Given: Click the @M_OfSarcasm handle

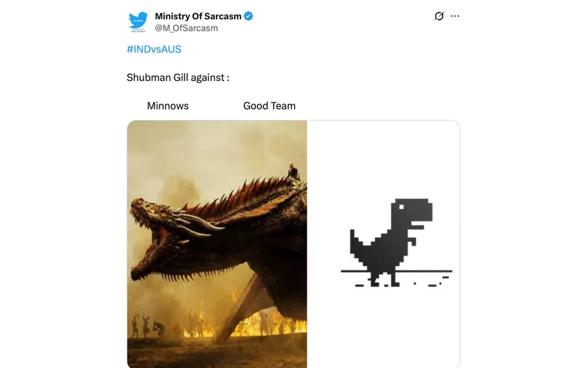Looking at the screenshot, I should 186,28.
